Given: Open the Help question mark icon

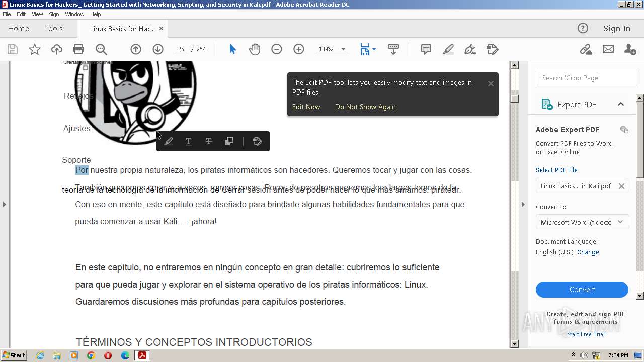Looking at the screenshot, I should pyautogui.click(x=583, y=28).
